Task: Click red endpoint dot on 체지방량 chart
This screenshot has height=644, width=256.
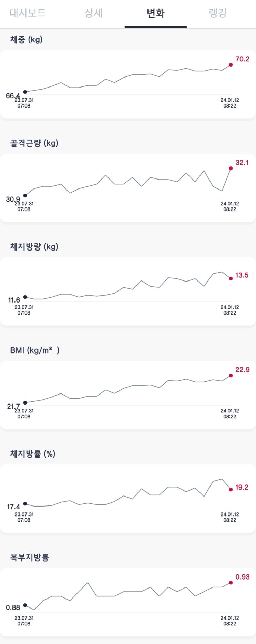Action: [x=231, y=278]
